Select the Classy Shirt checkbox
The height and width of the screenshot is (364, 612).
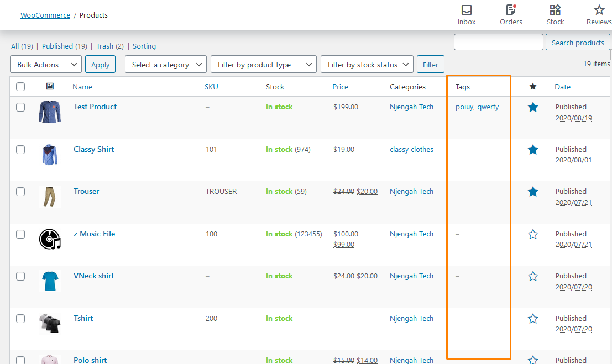[20, 150]
